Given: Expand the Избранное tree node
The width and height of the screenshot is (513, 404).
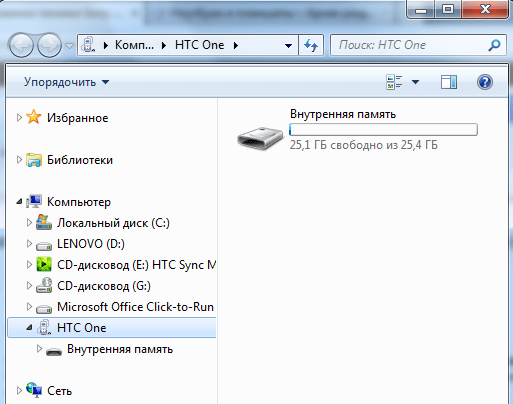Looking at the screenshot, I should [19, 117].
